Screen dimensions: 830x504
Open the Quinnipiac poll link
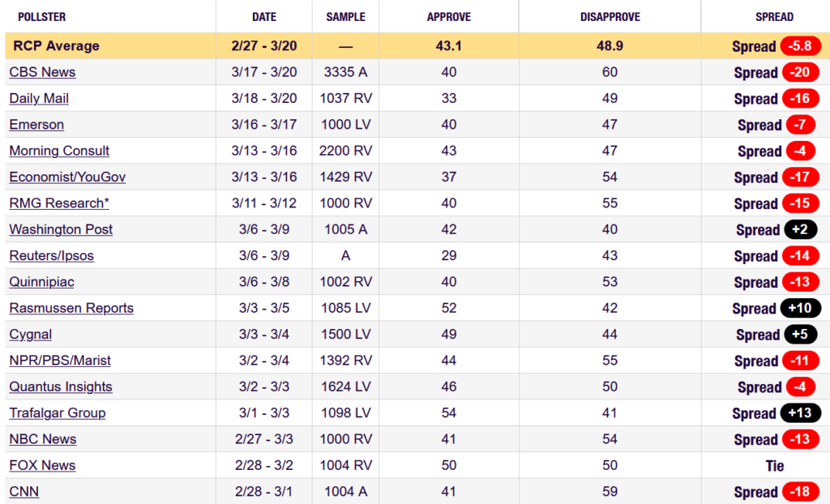pyautogui.click(x=42, y=282)
